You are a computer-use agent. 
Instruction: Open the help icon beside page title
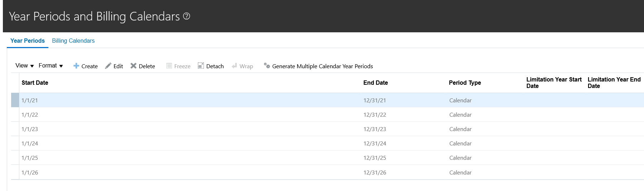pyautogui.click(x=186, y=16)
